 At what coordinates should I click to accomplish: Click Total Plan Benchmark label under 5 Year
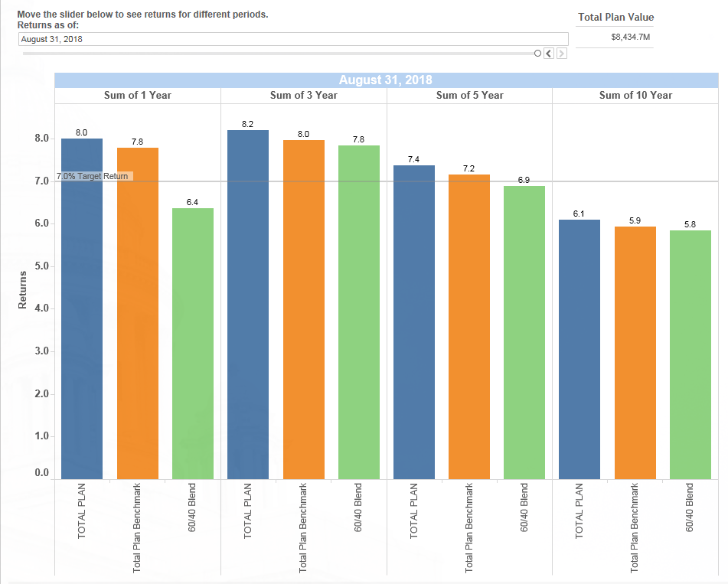(x=469, y=528)
